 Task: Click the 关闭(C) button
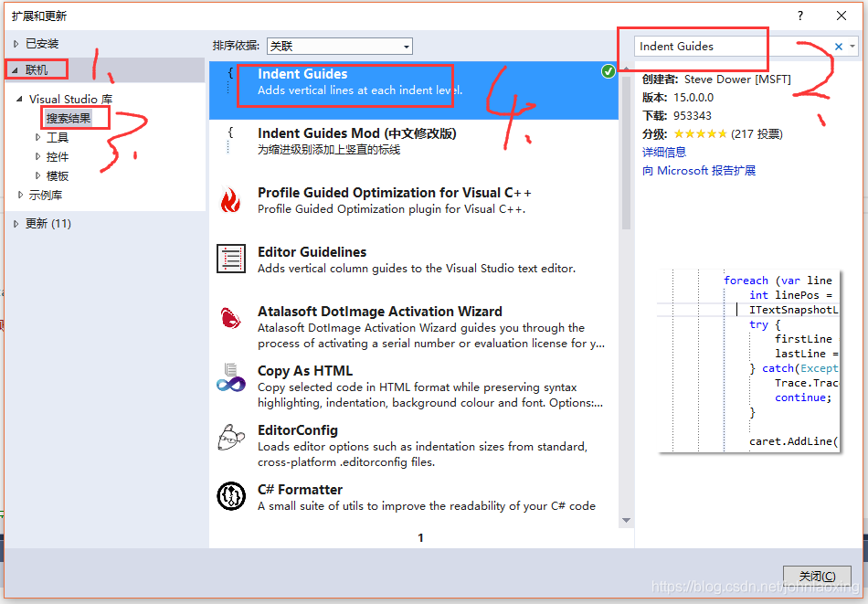[817, 577]
